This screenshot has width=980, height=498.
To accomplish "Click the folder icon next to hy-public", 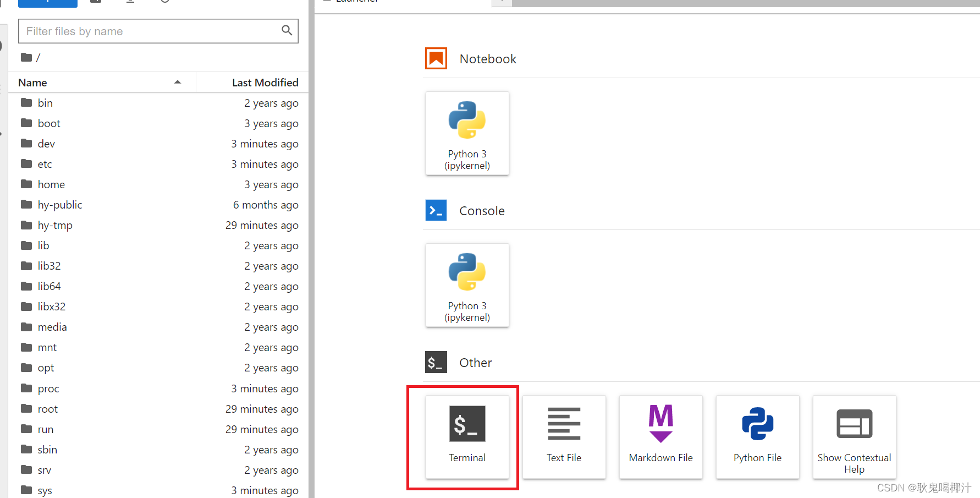I will (x=26, y=204).
